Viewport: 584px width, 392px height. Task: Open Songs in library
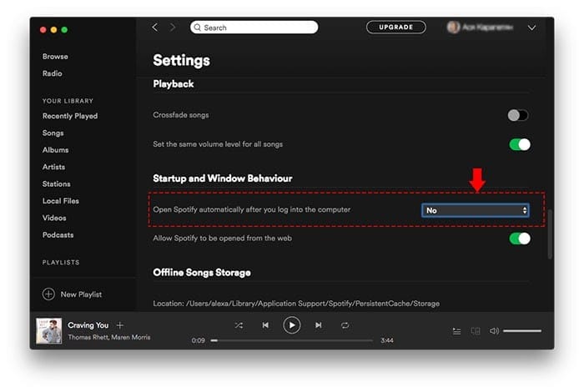click(53, 133)
